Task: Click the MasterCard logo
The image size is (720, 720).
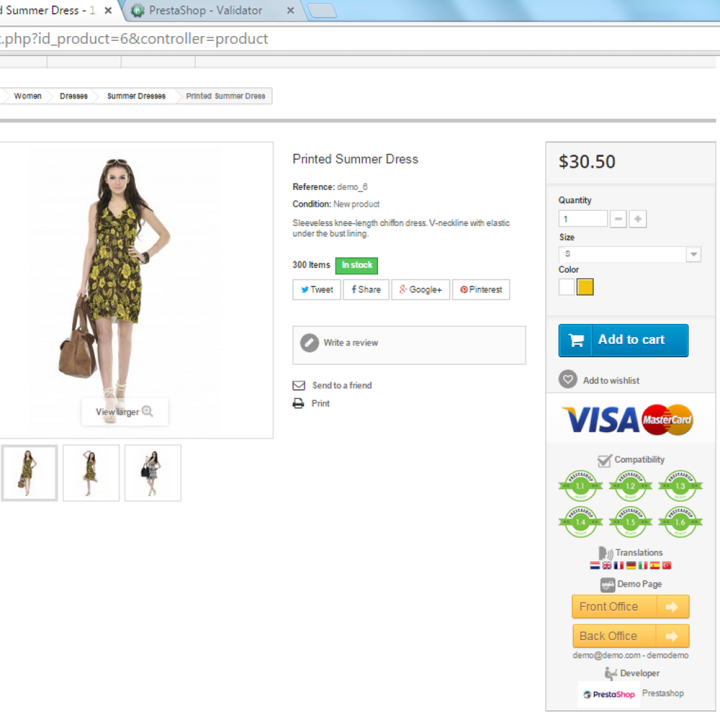Action: click(x=667, y=420)
